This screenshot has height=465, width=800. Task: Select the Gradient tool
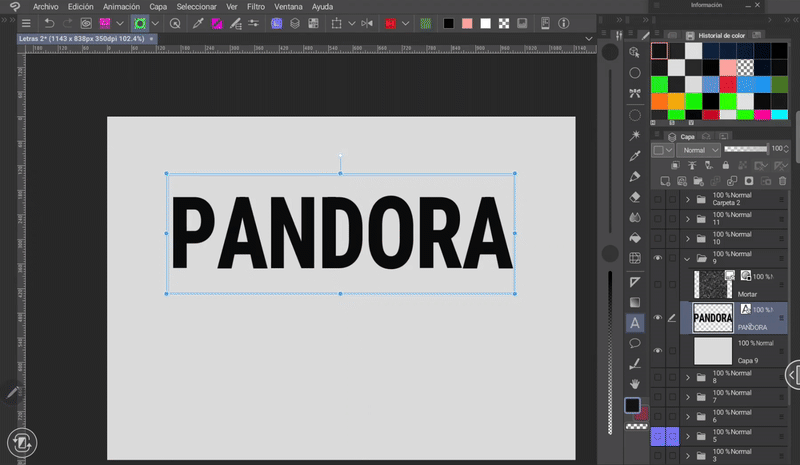[634, 302]
